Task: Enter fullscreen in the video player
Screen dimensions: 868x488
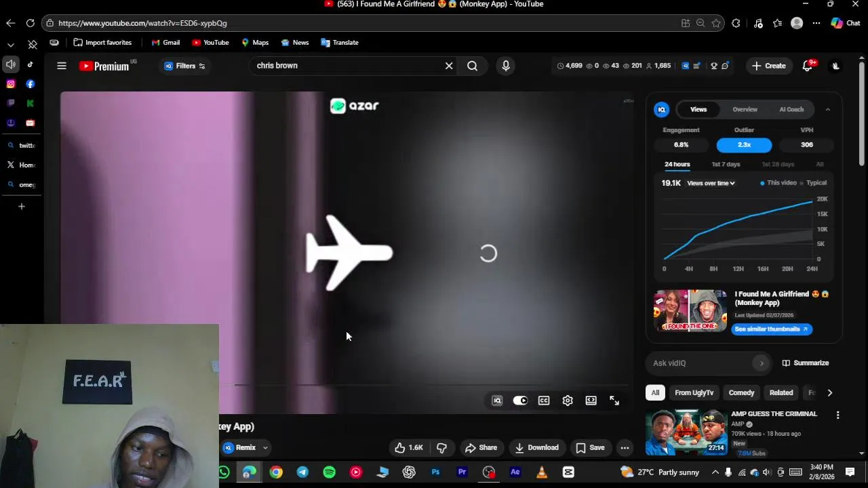Action: pos(614,401)
